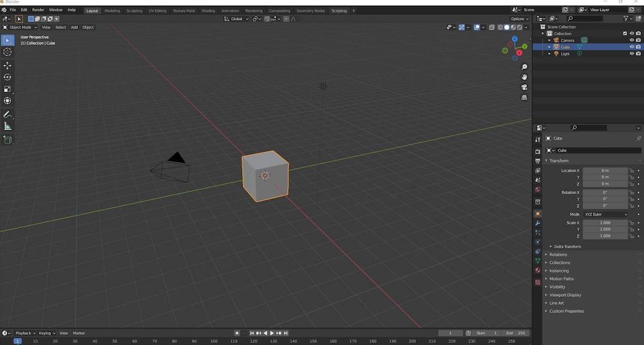Toggle Collection exclude checkbox
This screenshot has height=345, width=644.
[624, 33]
